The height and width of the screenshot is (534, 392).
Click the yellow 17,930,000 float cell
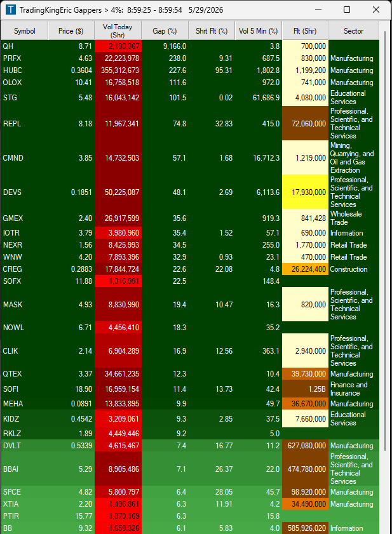305,192
